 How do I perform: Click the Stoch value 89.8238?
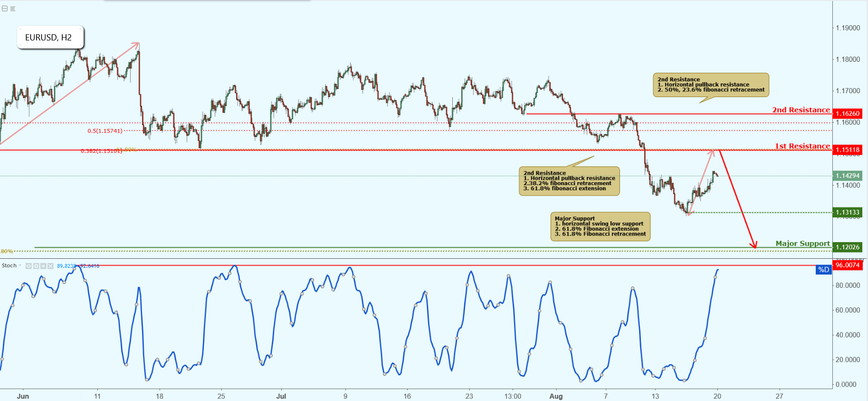pyautogui.click(x=67, y=266)
